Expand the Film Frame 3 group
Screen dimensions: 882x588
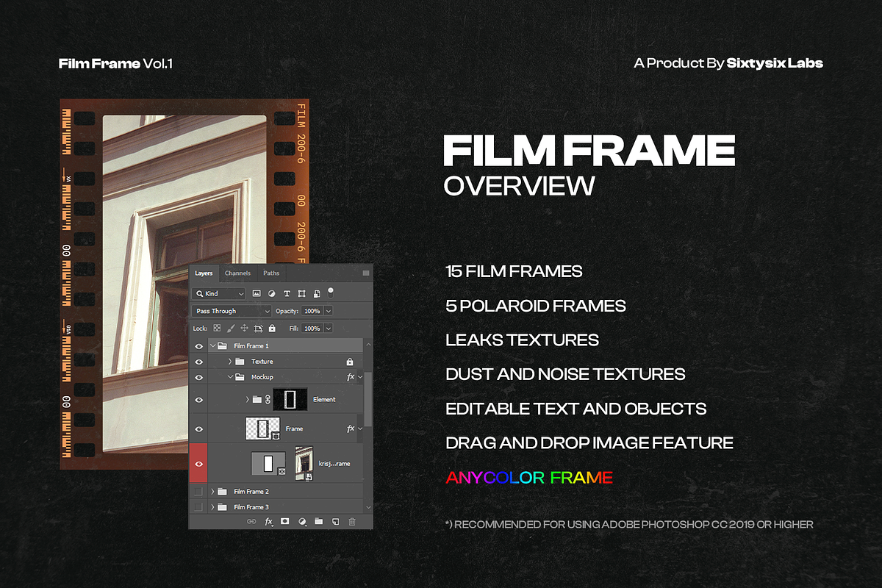pyautogui.click(x=213, y=507)
